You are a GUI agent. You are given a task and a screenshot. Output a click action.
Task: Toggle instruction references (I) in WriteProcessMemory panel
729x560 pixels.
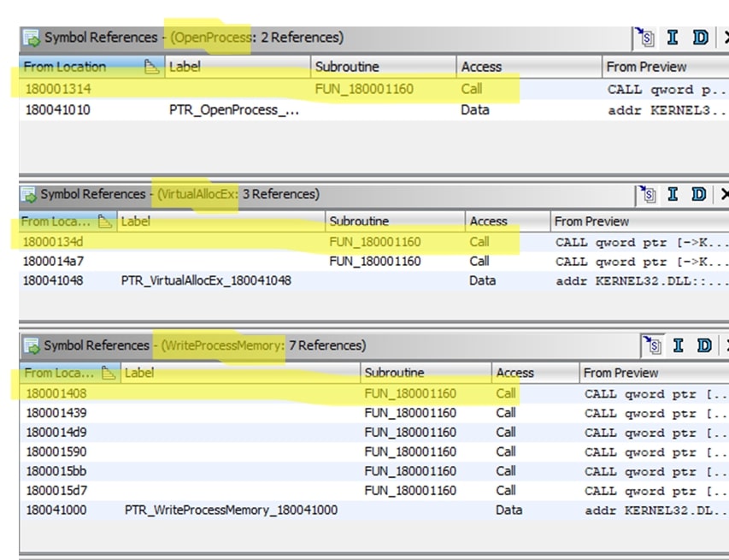679,345
